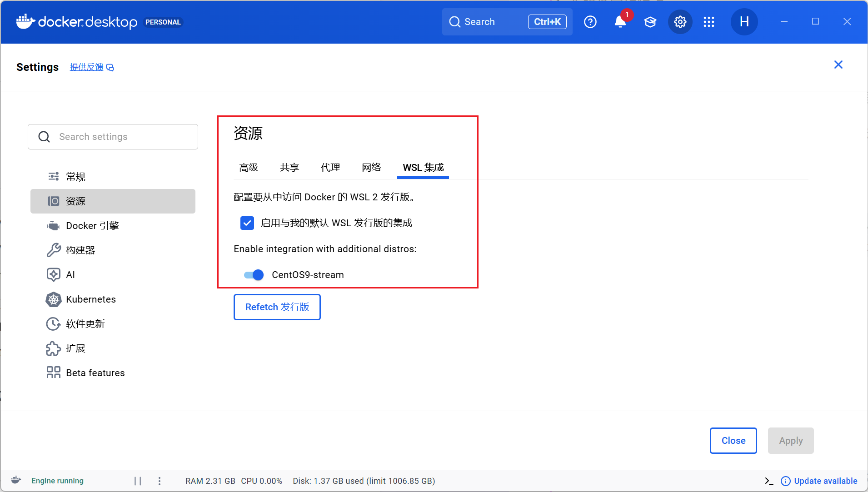
Task: Disable CentOS9-stream integration toggle
Action: [x=254, y=275]
